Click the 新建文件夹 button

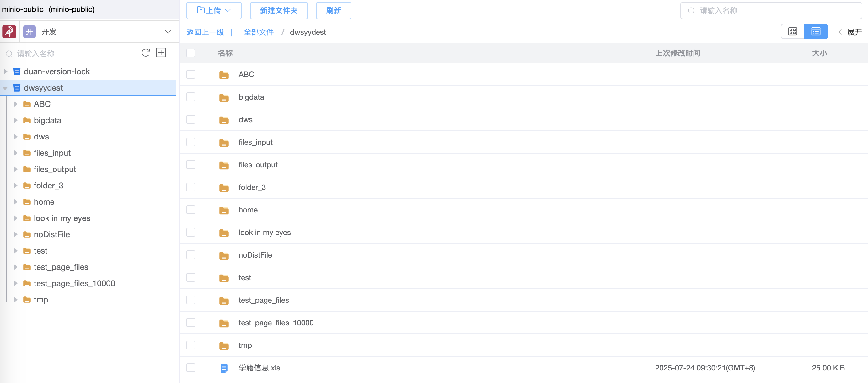278,11
